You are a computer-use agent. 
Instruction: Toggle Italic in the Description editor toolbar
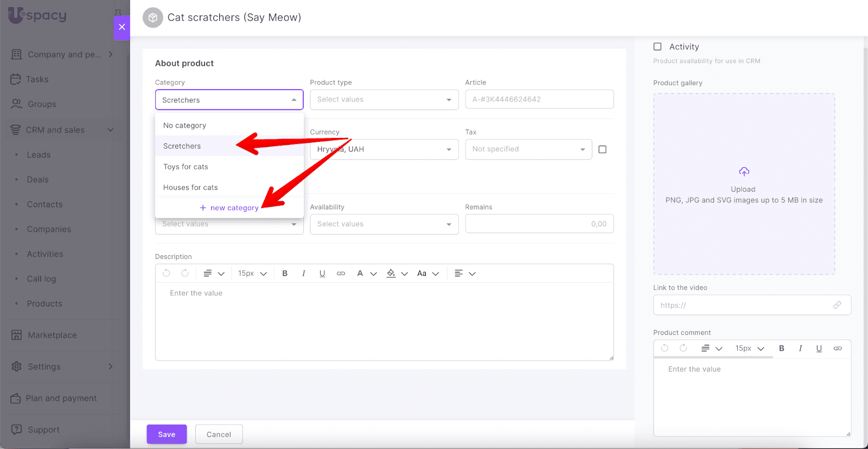tap(303, 274)
